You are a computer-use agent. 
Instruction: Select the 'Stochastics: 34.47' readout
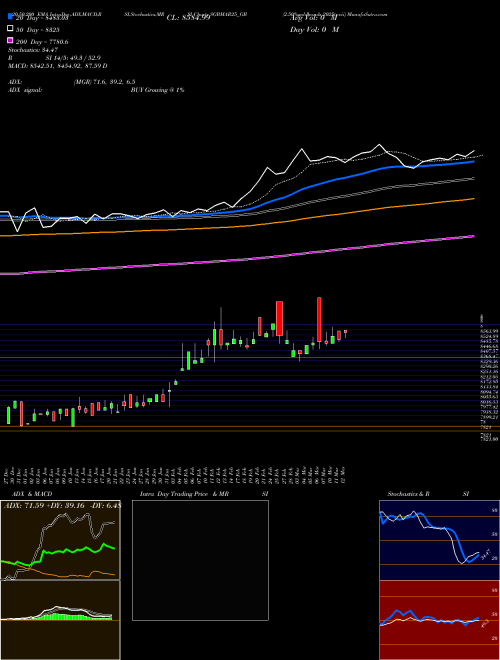[x=33, y=50]
